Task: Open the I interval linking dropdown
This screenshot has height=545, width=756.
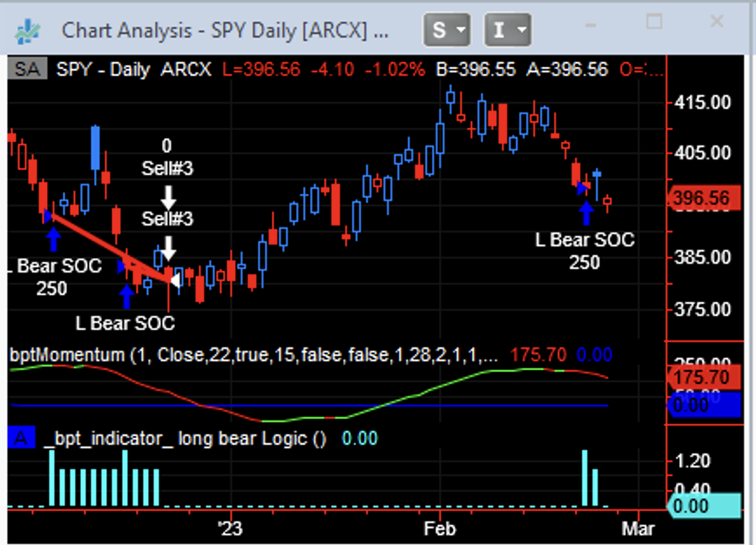Action: coord(508,30)
